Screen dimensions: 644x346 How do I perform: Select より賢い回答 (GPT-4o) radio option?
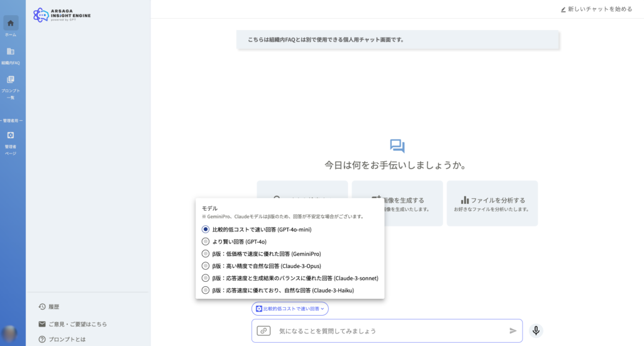click(x=206, y=242)
